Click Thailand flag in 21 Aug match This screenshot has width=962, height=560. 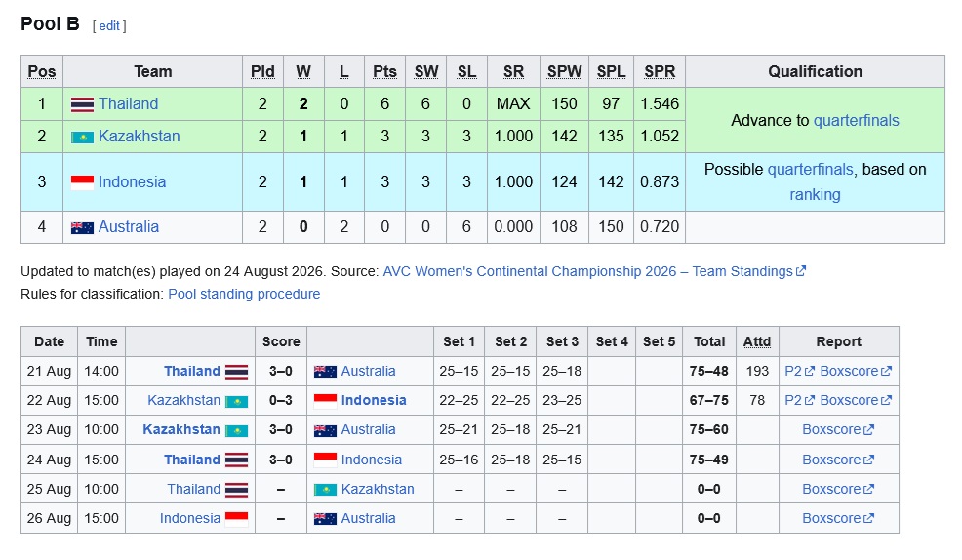237,372
